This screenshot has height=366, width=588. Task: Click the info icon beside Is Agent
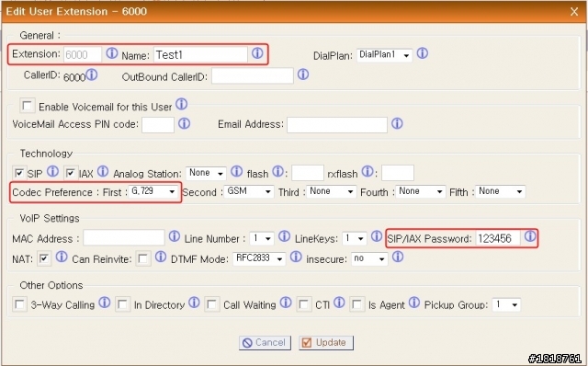[414, 303]
